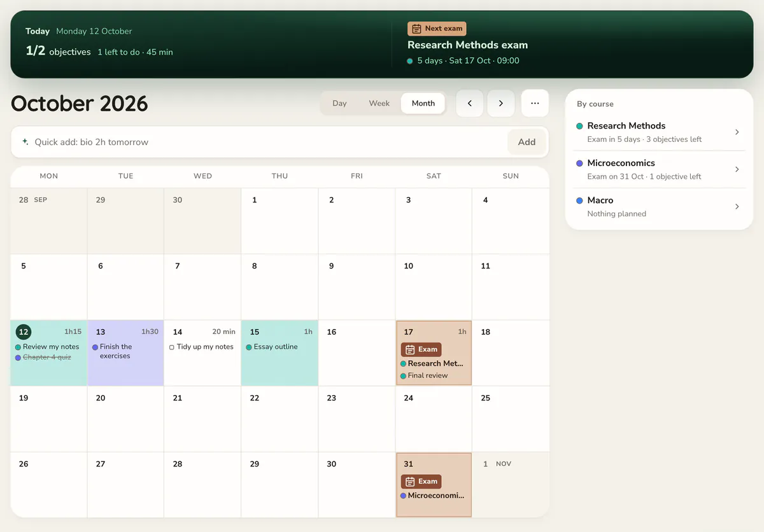Open the Final review task on the 17th

click(x=428, y=375)
